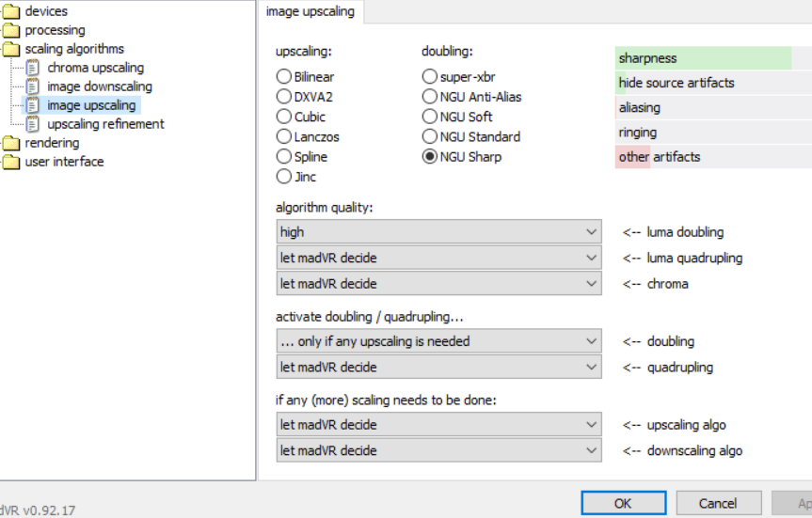Select the Lanczos upscaling radio button

point(283,136)
